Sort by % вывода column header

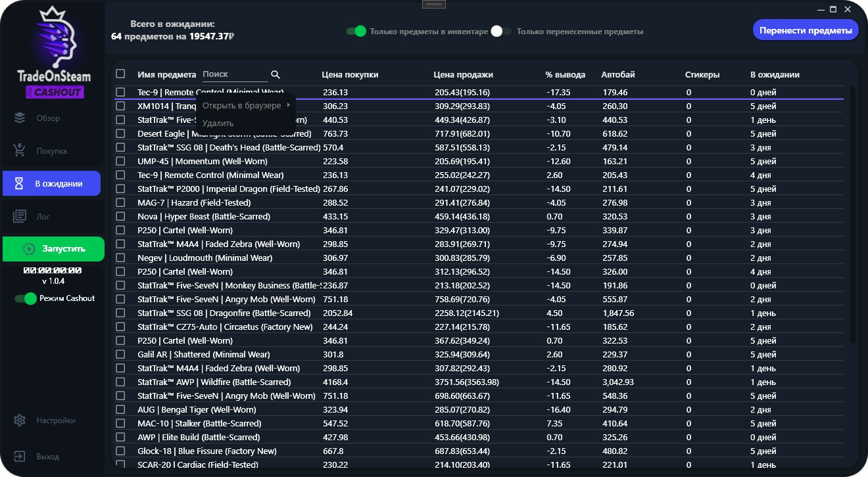(566, 75)
